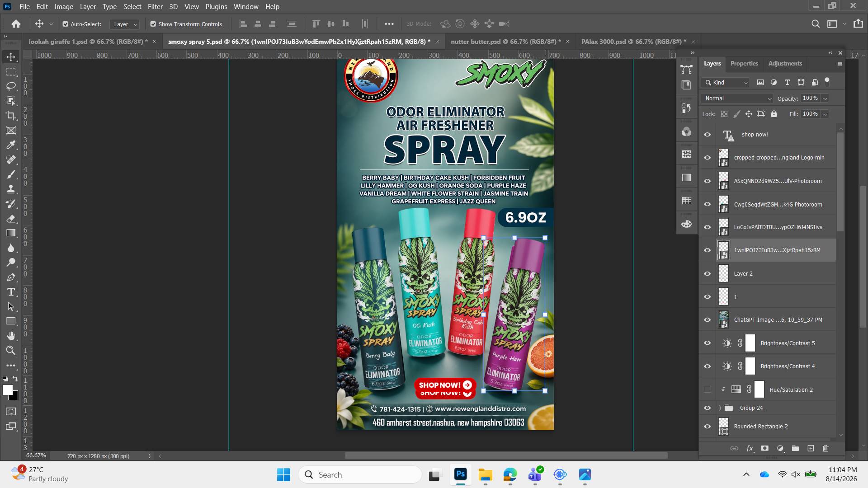Add a layer style via fx icon
Image resolution: width=868 pixels, height=488 pixels.
(x=750, y=448)
